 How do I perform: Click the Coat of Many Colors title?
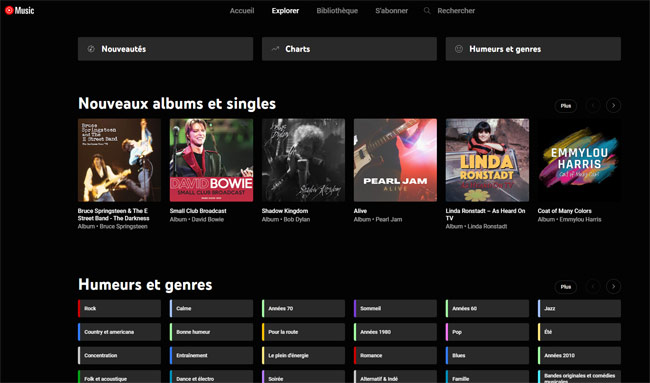click(565, 211)
